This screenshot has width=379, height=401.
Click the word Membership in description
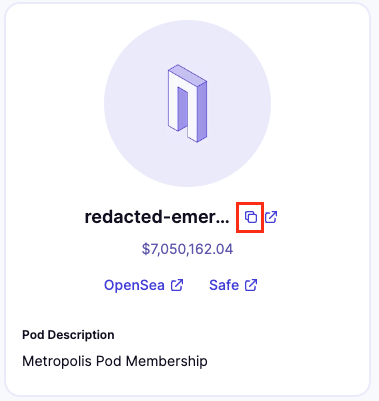[167, 361]
